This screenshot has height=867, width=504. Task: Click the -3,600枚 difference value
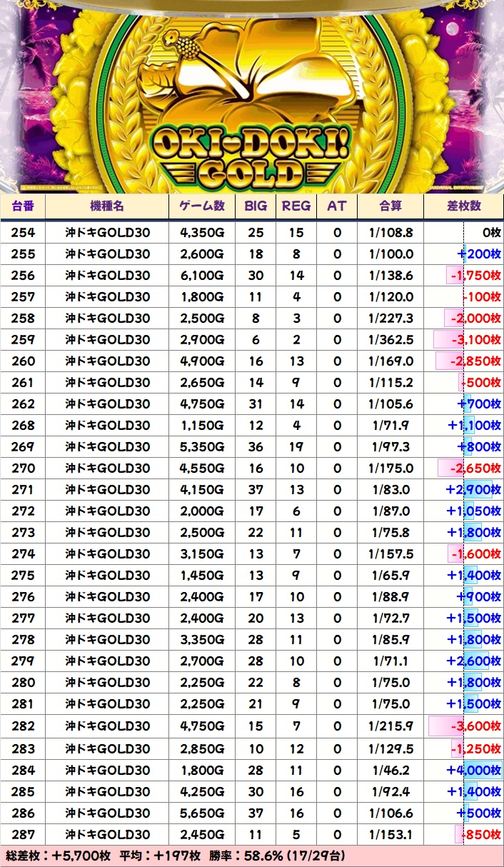[475, 727]
